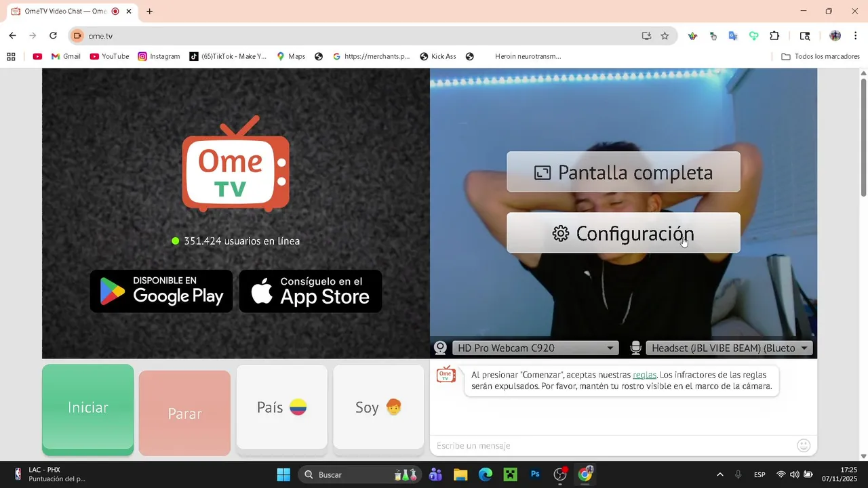The height and width of the screenshot is (488, 868).
Task: Click the OmeTV chat avatar icon
Action: click(x=446, y=375)
